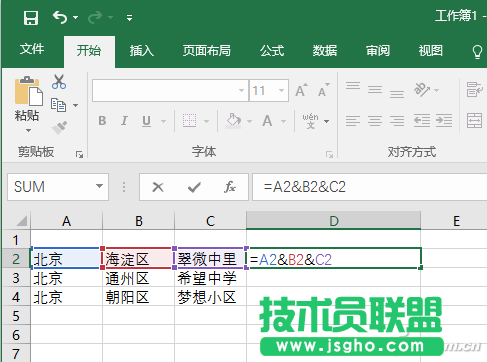Screen dimensions: 487x362
Task: Open the Fill Color dropdown arrow
Action: [249, 121]
